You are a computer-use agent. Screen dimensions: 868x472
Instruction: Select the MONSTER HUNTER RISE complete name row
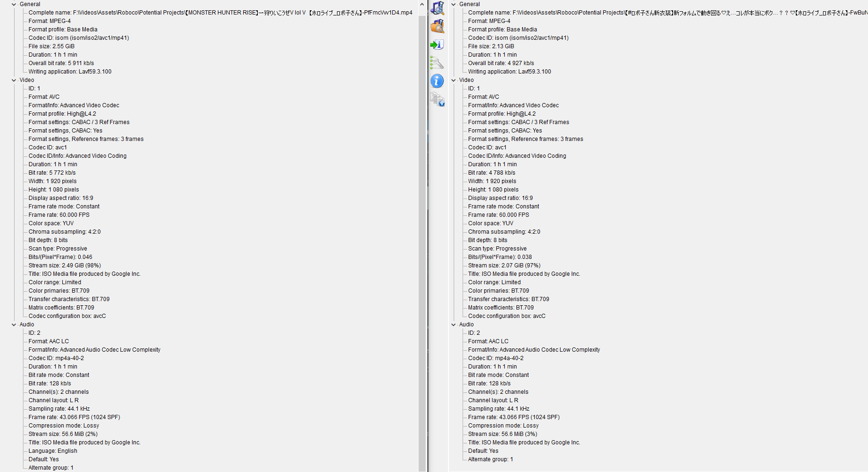click(220, 13)
